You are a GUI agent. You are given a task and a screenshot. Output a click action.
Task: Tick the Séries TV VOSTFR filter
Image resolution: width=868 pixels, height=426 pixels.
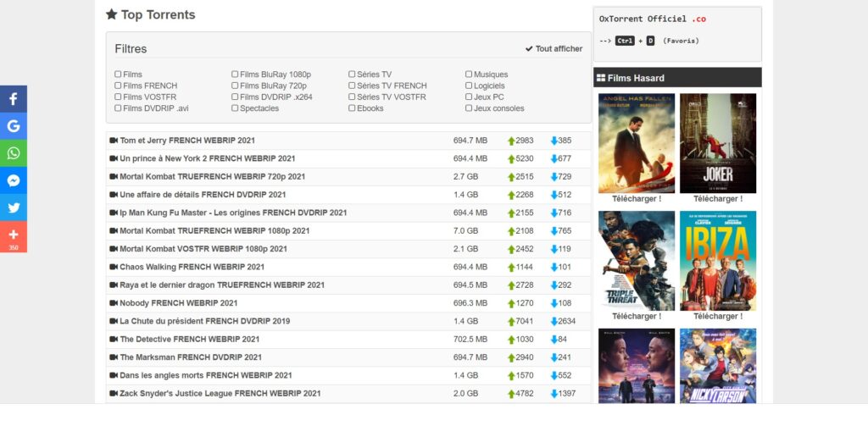click(x=352, y=97)
